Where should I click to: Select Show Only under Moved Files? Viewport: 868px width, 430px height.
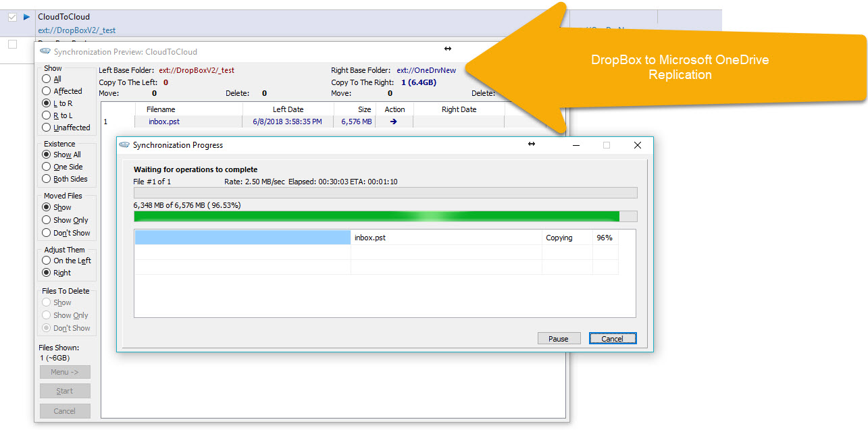tap(47, 220)
